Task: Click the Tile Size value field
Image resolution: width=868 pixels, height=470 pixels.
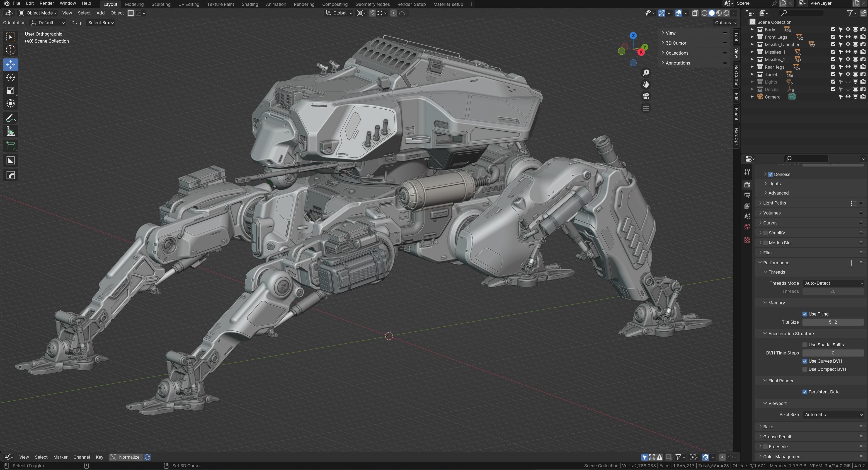Action: tap(833, 322)
